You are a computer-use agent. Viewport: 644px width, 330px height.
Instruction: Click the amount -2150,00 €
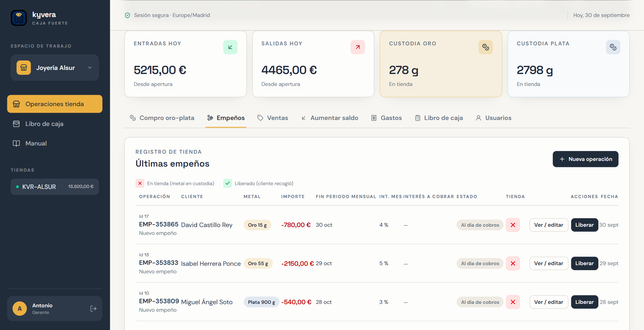(297, 264)
